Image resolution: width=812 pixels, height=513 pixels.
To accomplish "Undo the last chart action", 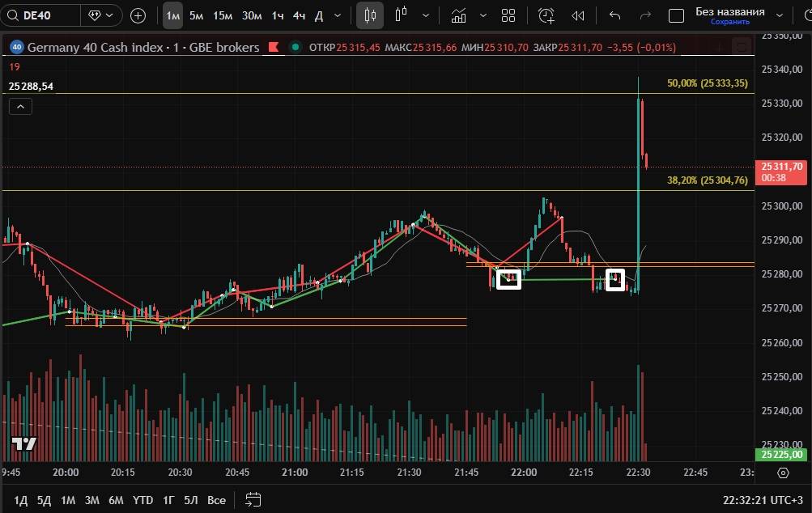I will 615,15.
